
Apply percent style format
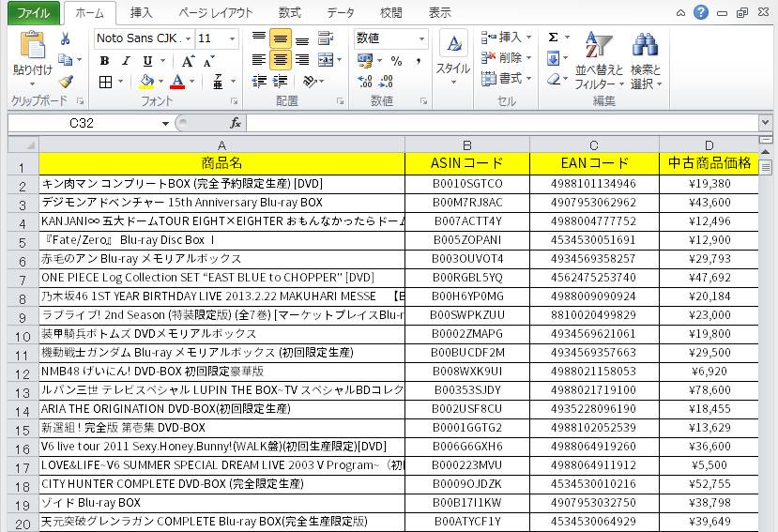click(x=396, y=61)
